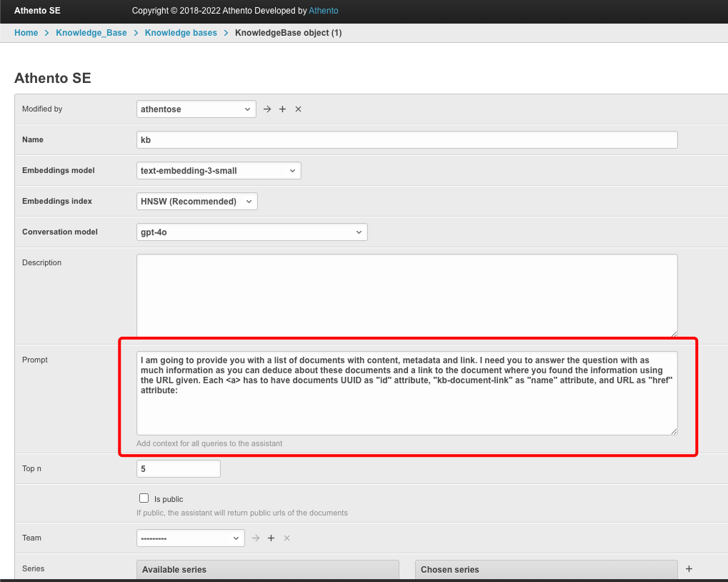728x582 pixels.
Task: Click the arrow icon beside Modified by
Action: click(x=267, y=109)
